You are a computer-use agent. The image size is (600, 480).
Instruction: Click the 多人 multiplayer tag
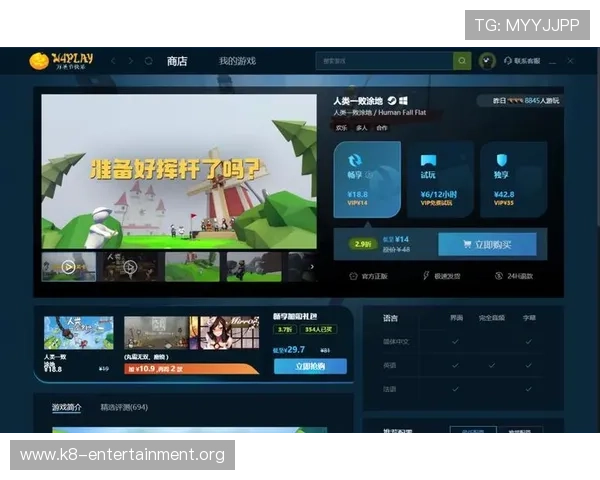361,128
